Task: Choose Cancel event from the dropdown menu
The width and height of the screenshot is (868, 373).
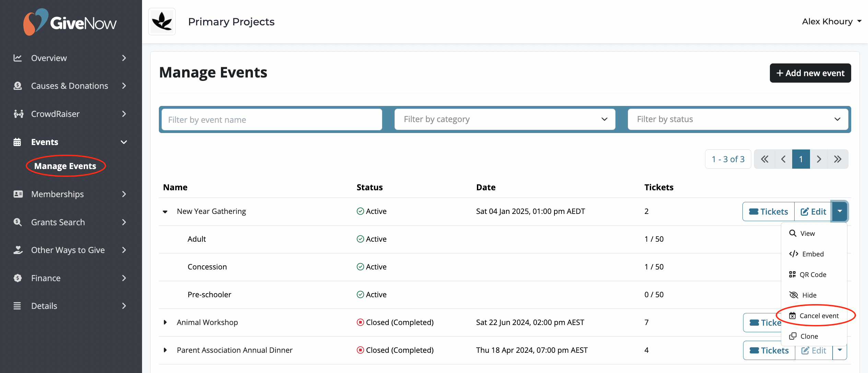Action: click(819, 316)
